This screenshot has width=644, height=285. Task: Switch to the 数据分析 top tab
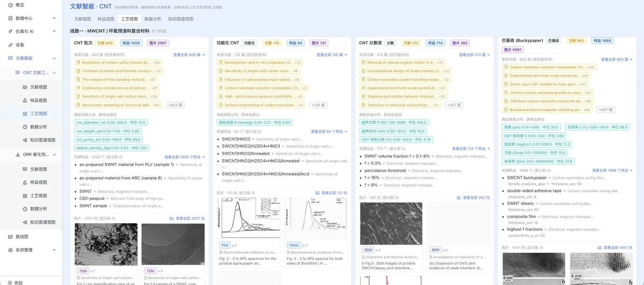click(153, 19)
